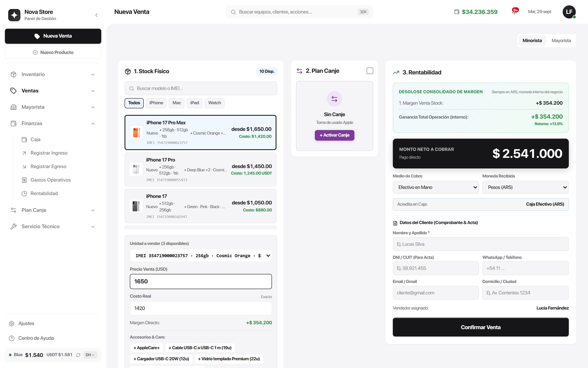Viewport: 588px width, 368px height.
Task: Collapse sidebar with the left chevron
Action: click(x=96, y=15)
